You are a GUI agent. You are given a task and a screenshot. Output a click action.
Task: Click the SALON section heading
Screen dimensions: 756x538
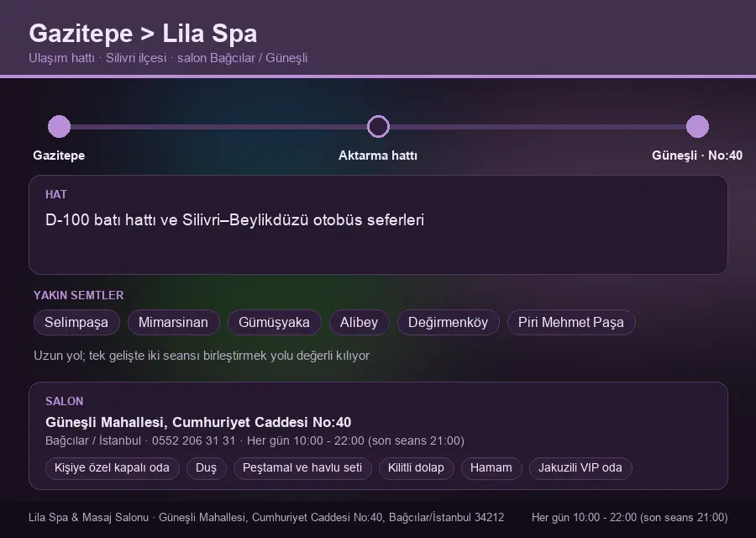(64, 402)
